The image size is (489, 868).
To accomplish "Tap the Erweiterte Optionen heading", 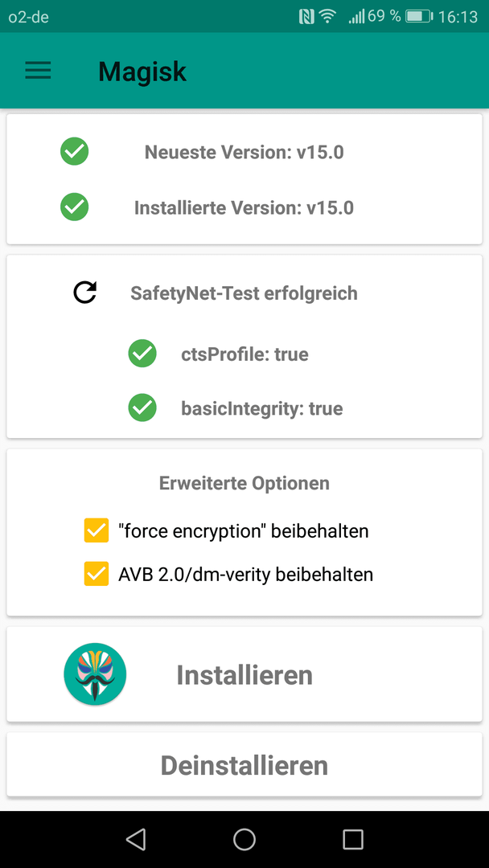I will [244, 483].
